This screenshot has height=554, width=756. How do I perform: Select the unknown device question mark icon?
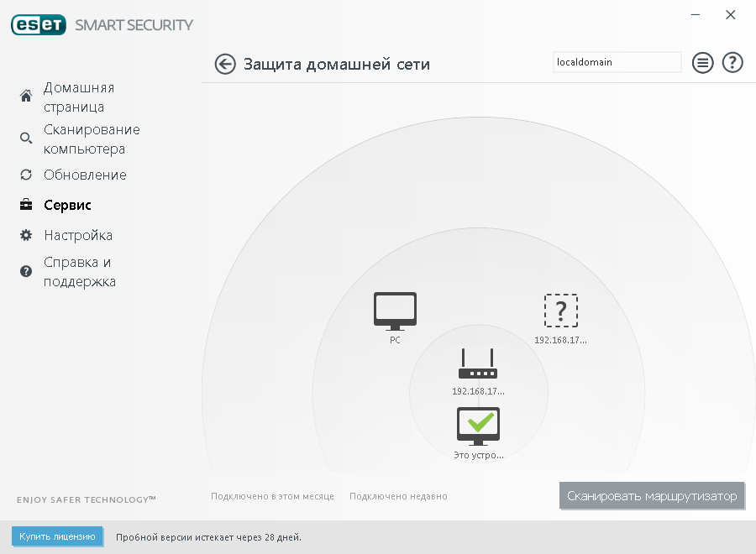click(561, 311)
